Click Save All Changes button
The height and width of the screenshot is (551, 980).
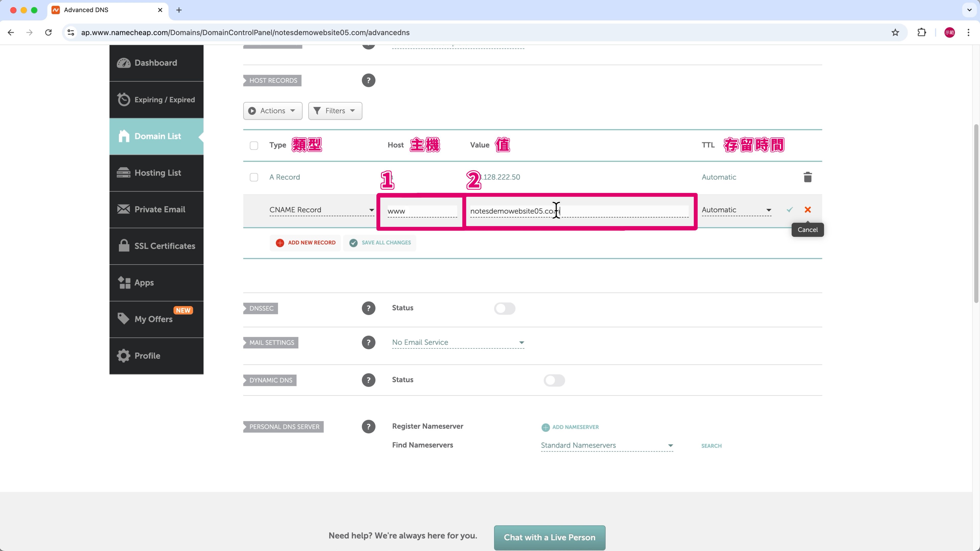pyautogui.click(x=380, y=243)
